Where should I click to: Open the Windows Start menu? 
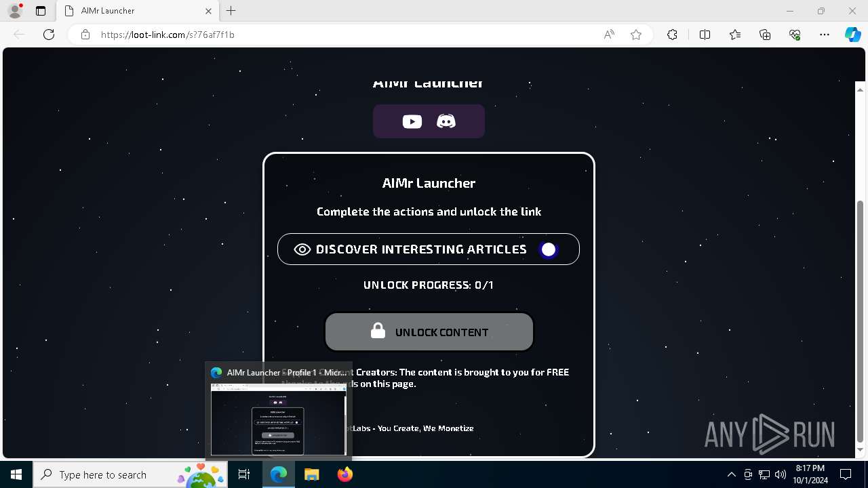tap(16, 474)
